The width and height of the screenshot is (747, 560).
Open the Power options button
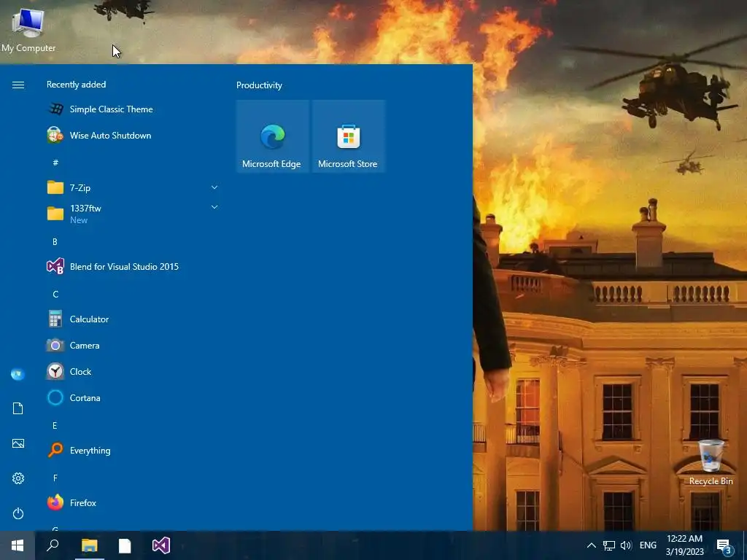coord(18,513)
